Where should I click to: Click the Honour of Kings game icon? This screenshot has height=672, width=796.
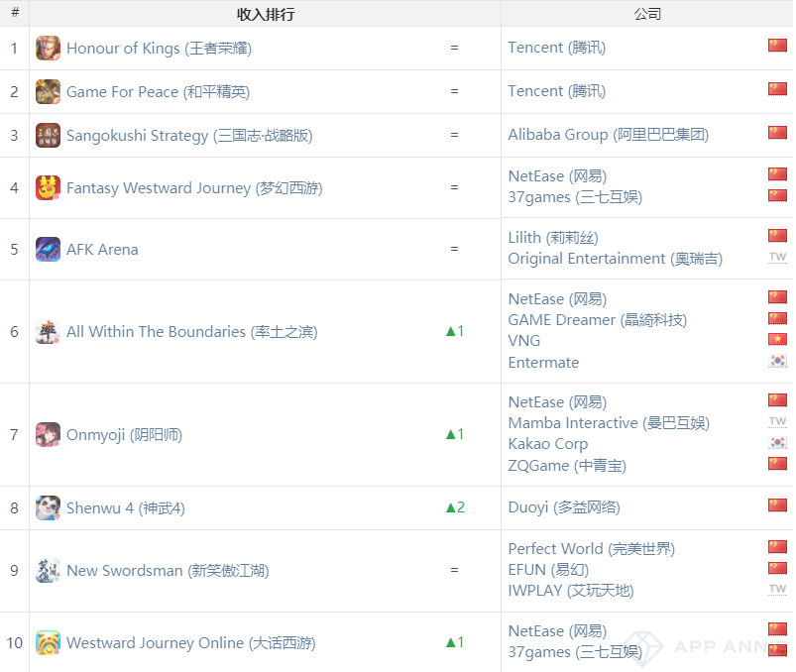tap(48, 49)
